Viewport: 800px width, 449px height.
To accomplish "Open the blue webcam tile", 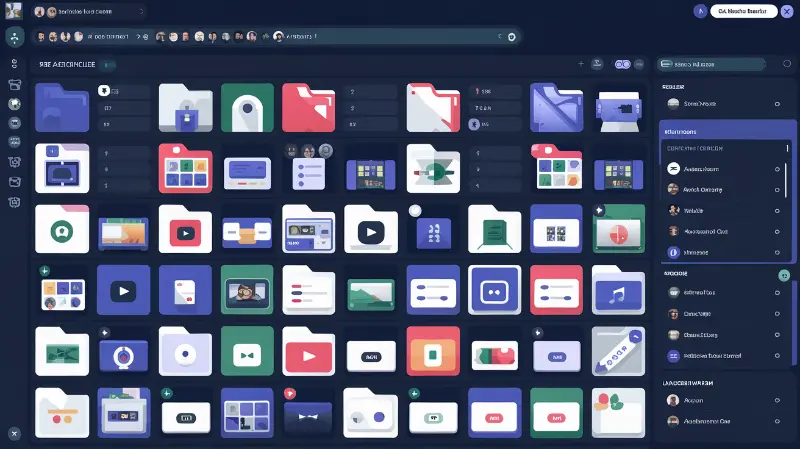I will tap(123, 353).
